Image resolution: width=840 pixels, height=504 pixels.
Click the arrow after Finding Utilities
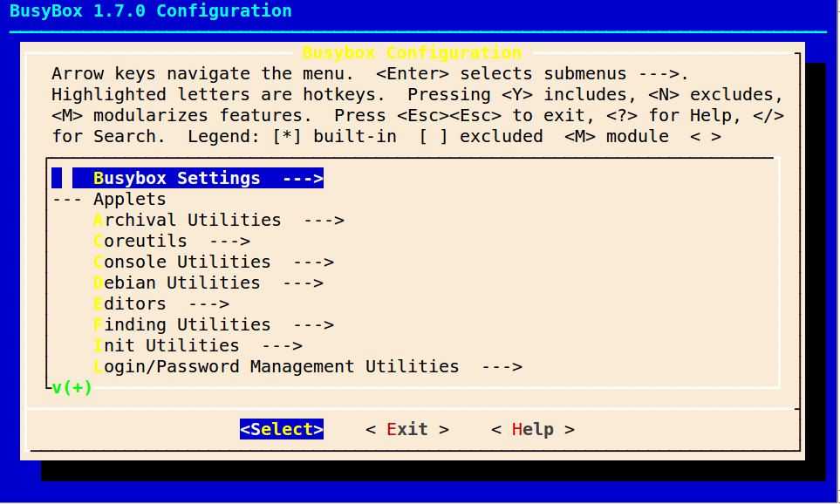(313, 324)
